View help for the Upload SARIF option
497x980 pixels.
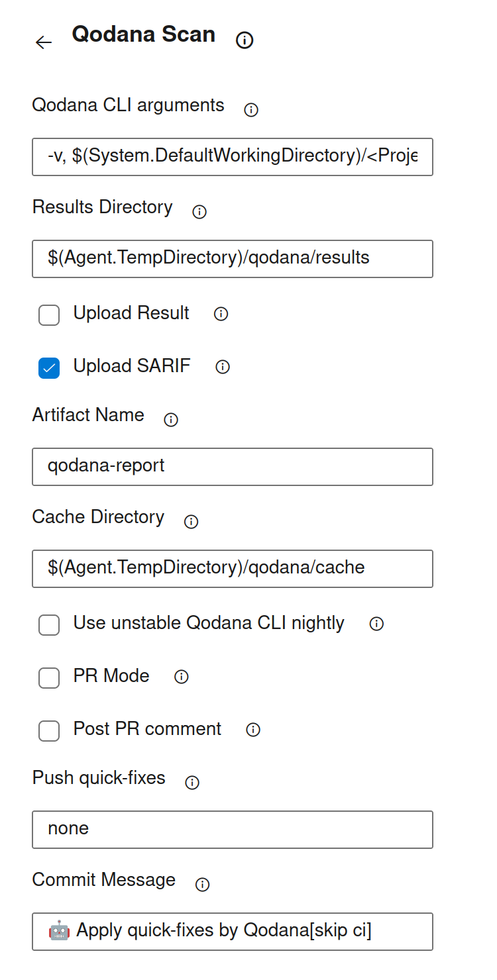click(x=223, y=367)
